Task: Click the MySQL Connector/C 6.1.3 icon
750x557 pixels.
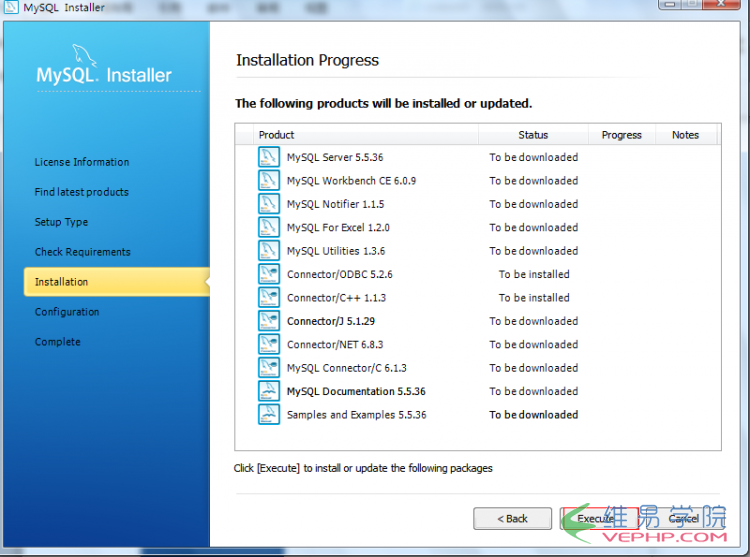Action: (x=269, y=368)
